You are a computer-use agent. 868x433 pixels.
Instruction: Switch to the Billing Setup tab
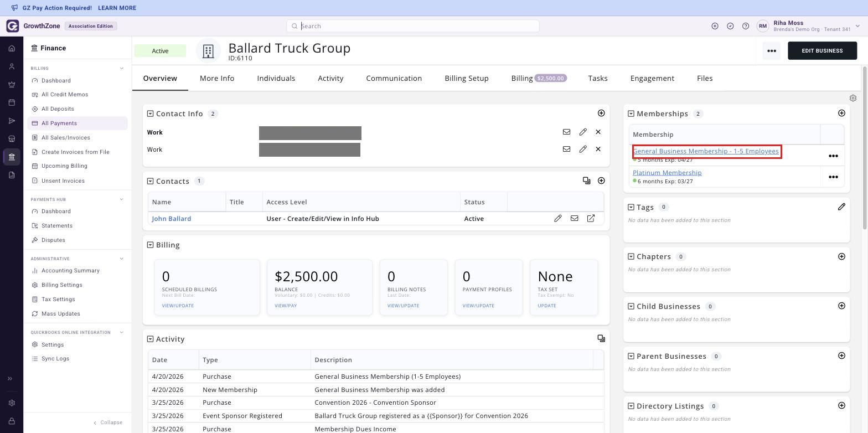pos(467,78)
